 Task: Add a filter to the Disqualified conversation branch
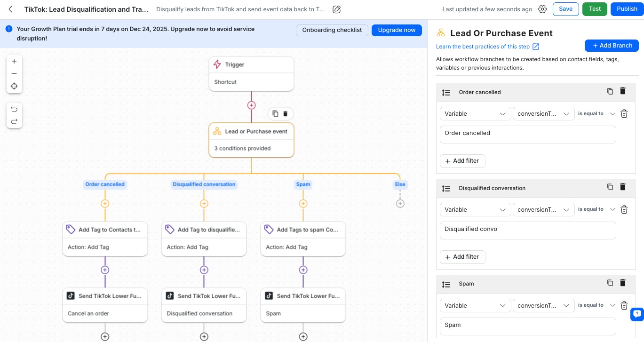(x=462, y=257)
